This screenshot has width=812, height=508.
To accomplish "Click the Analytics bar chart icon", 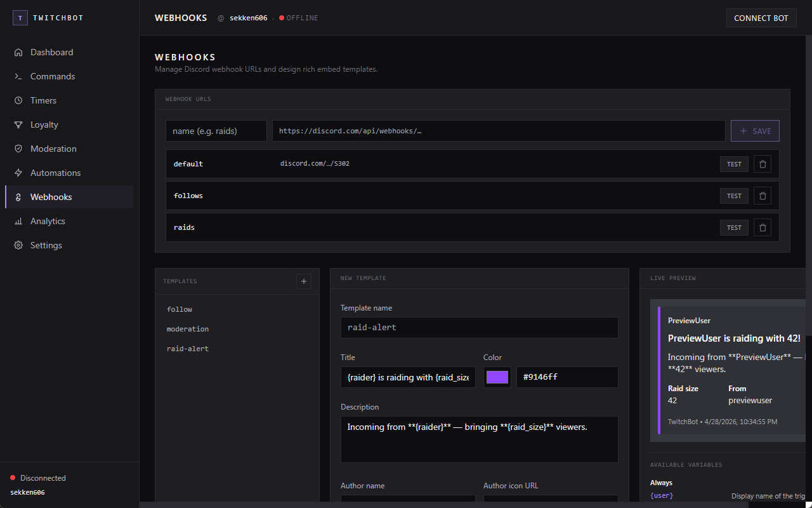I will [18, 221].
